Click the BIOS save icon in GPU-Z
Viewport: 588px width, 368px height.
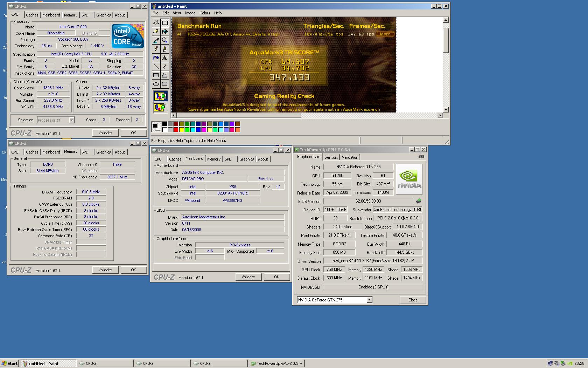pos(419,201)
